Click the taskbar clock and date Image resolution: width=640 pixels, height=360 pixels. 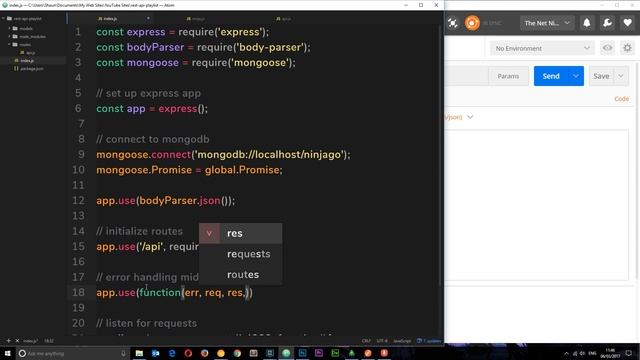pos(610,353)
